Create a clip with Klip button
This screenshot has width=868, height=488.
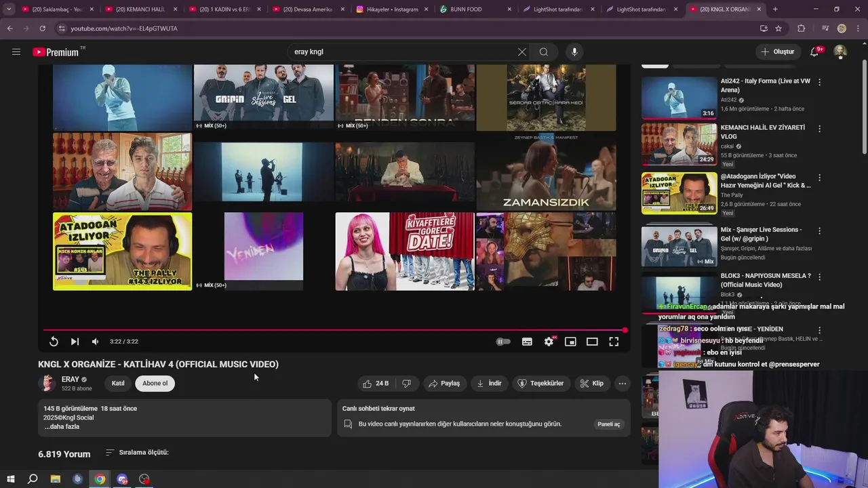tap(591, 384)
